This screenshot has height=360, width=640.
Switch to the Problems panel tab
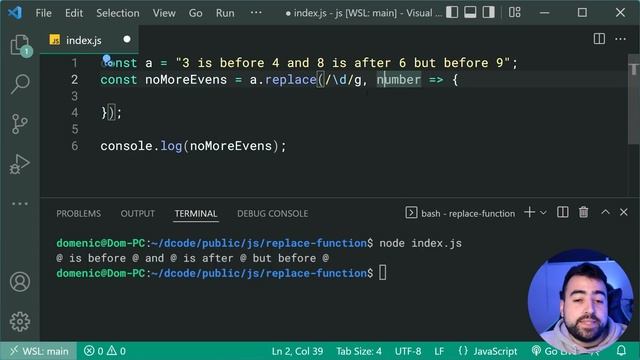pos(78,213)
